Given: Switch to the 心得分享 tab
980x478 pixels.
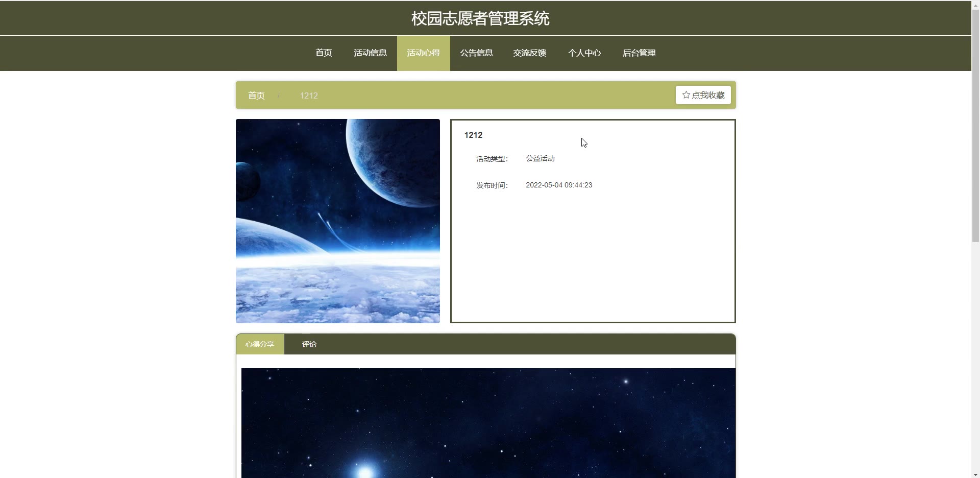Looking at the screenshot, I should tap(260, 344).
